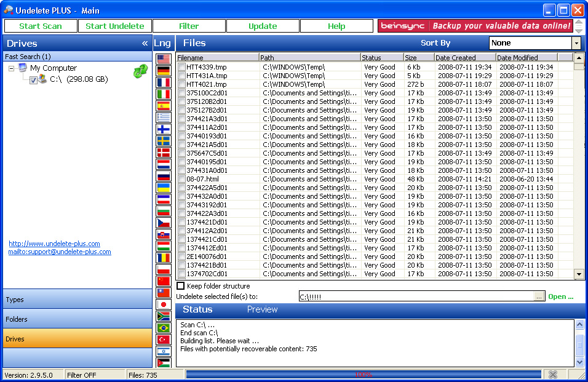This screenshot has width=588, height=382.
Task: Click the 100% progress bar
Action: pyautogui.click(x=364, y=375)
